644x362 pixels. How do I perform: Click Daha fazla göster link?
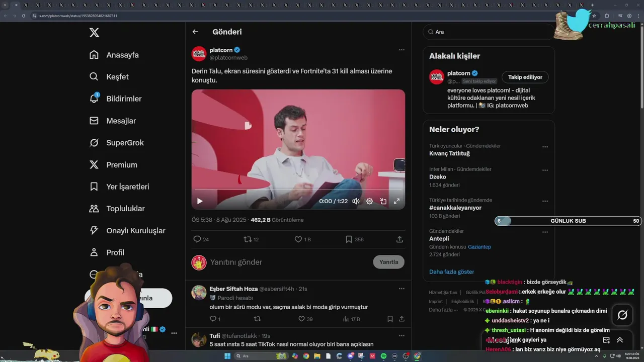pos(452,271)
